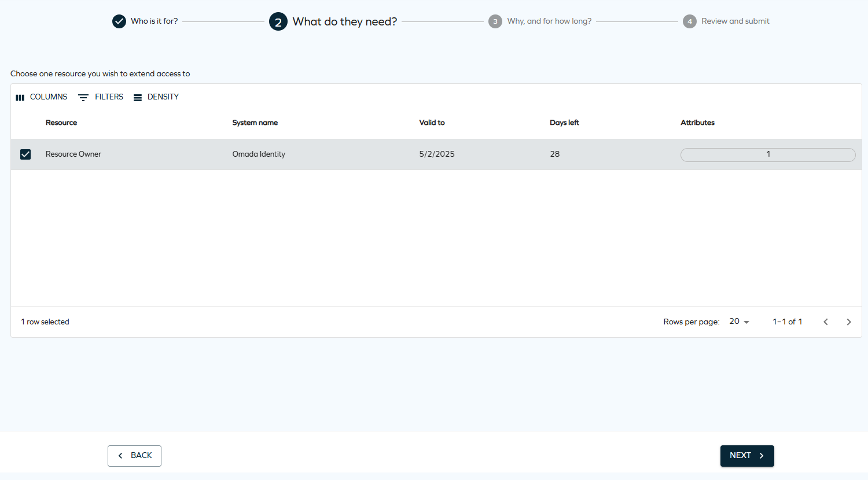Select step 4 number circle

pos(690,21)
